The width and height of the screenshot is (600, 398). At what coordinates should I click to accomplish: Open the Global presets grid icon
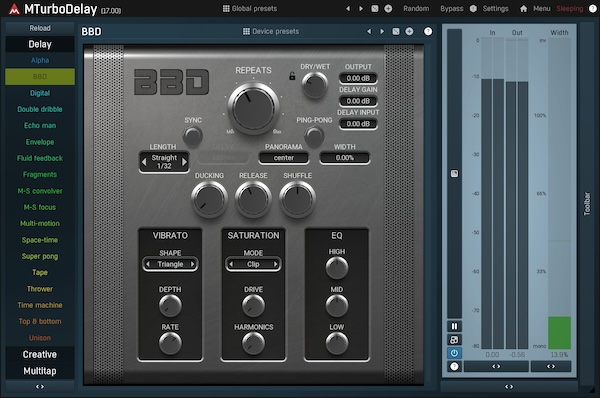pyautogui.click(x=226, y=8)
